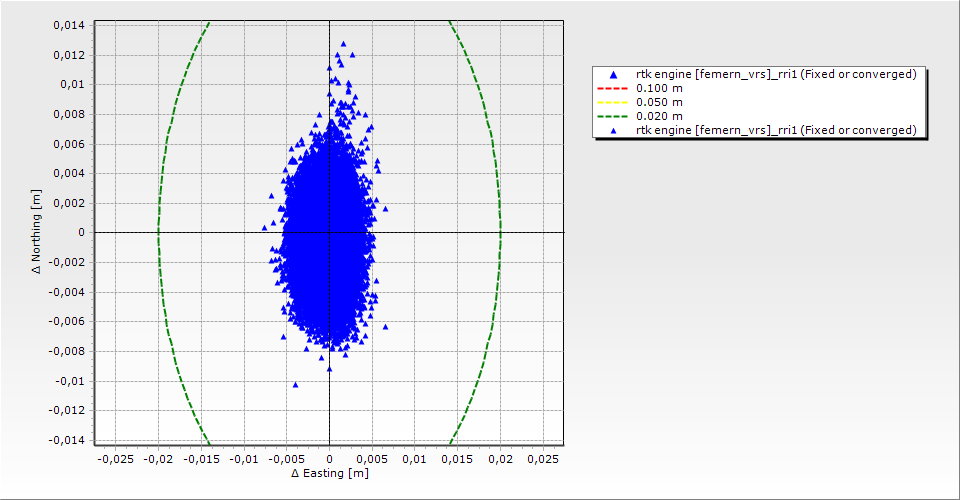This screenshot has height=500, width=960.
Task: Select the first rtk engine legend entry text
Action: click(x=776, y=75)
